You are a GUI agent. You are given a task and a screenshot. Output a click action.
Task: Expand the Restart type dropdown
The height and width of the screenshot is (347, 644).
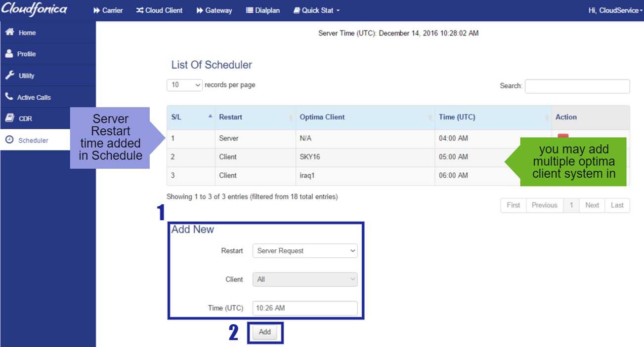[304, 251]
